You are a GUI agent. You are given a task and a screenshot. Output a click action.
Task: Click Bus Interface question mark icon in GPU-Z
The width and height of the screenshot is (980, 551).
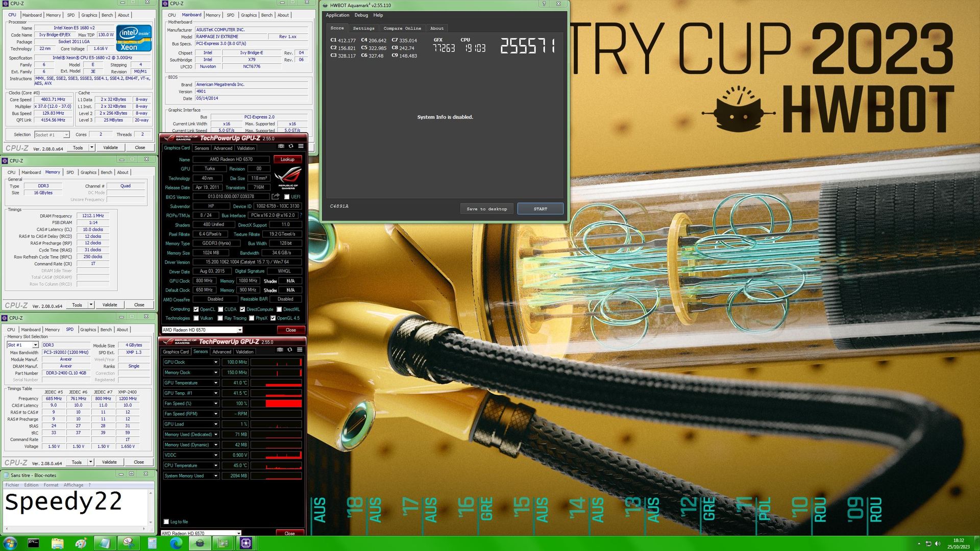click(301, 215)
